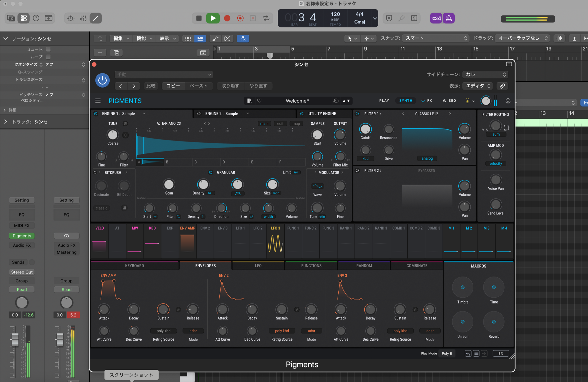588x382 pixels.
Task: Duplicate track using the duplicate icon
Action: point(116,53)
